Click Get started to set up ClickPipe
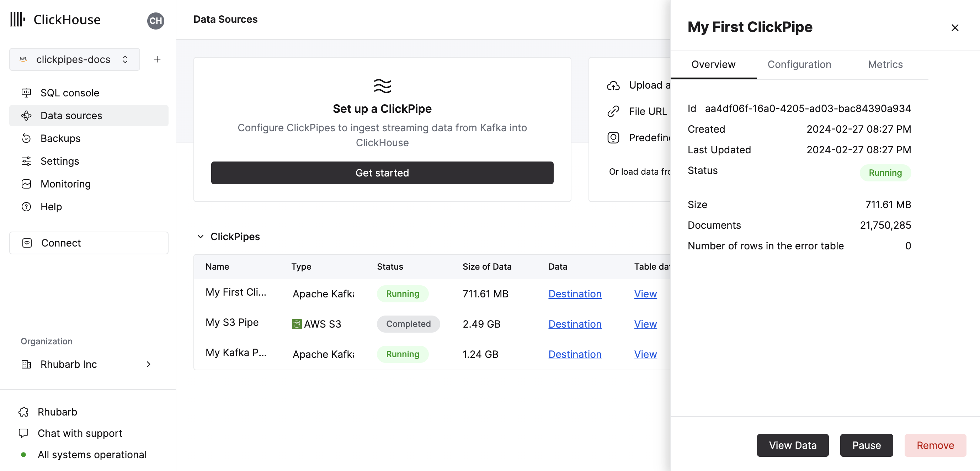The height and width of the screenshot is (471, 980). 382,173
